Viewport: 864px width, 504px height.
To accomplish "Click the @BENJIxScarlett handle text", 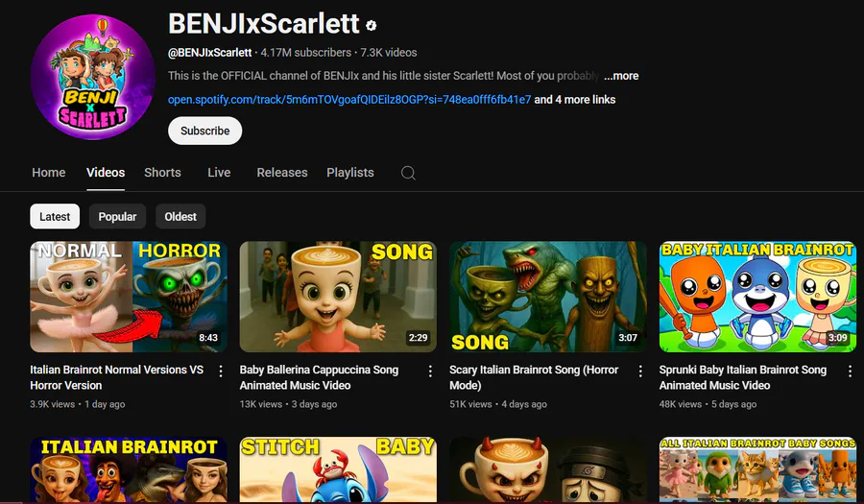I will pos(209,53).
